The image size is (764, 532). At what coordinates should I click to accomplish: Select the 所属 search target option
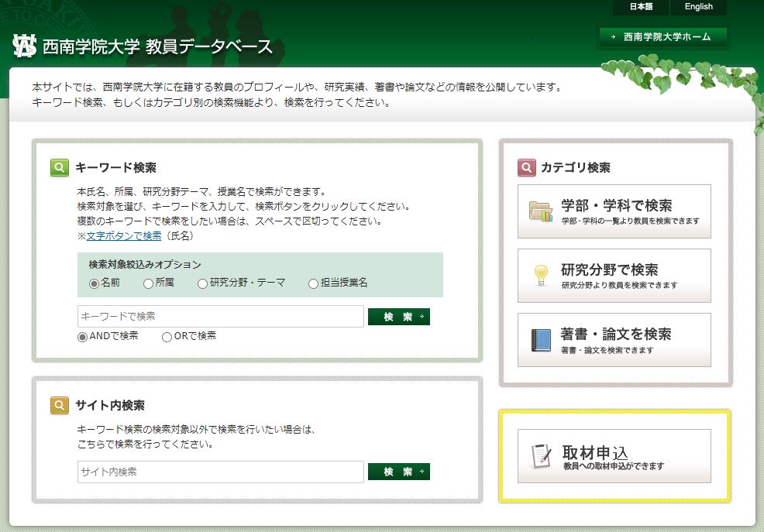point(149,283)
